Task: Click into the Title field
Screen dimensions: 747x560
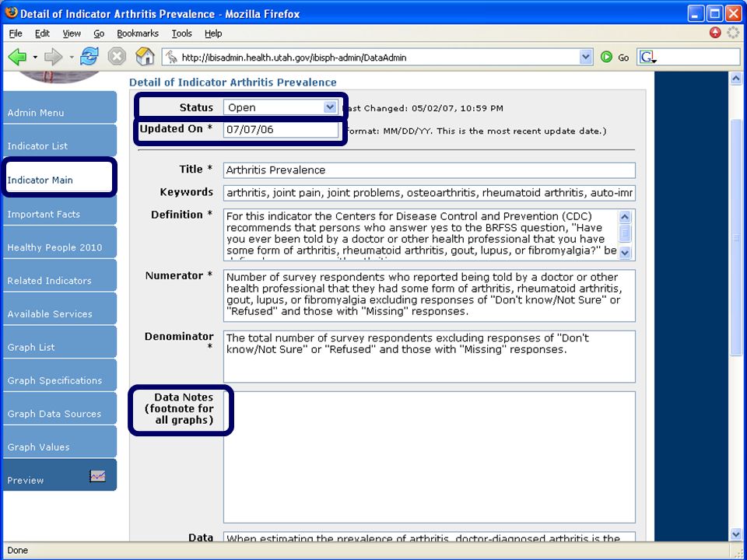Action: [x=430, y=170]
